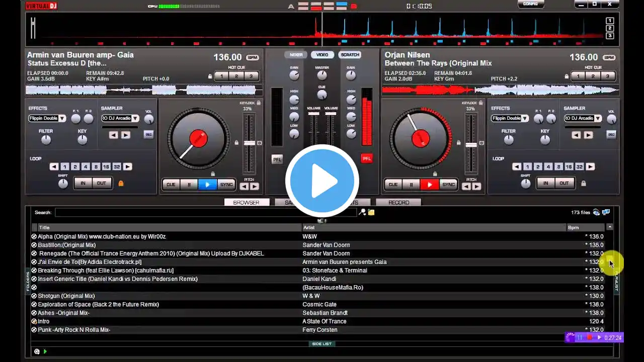Toggle left deck PFL headphone button

click(277, 159)
